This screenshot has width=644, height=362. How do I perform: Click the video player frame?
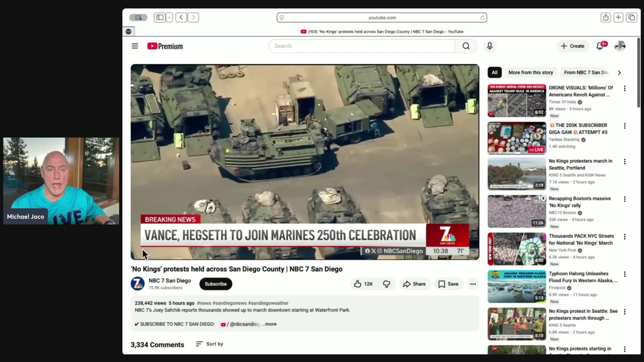(x=305, y=162)
